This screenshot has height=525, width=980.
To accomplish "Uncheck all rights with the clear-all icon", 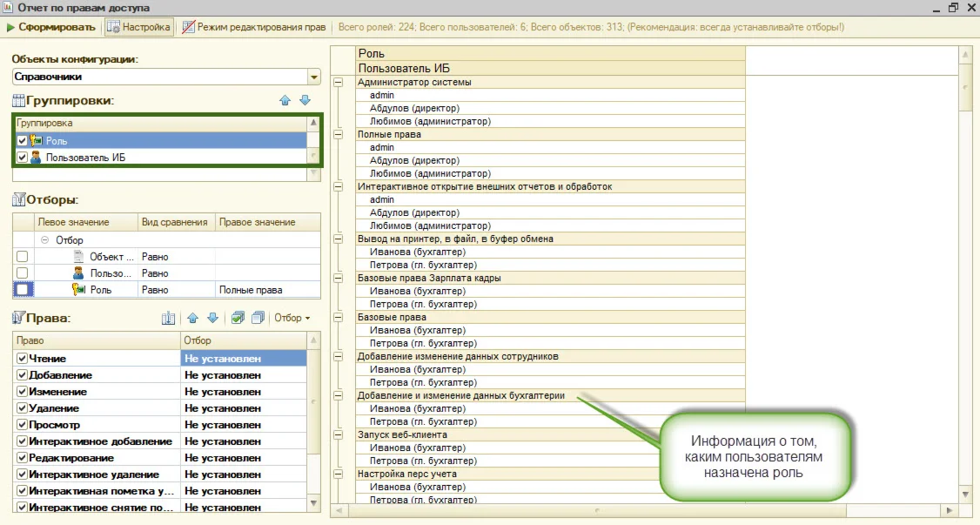I will pyautogui.click(x=257, y=319).
